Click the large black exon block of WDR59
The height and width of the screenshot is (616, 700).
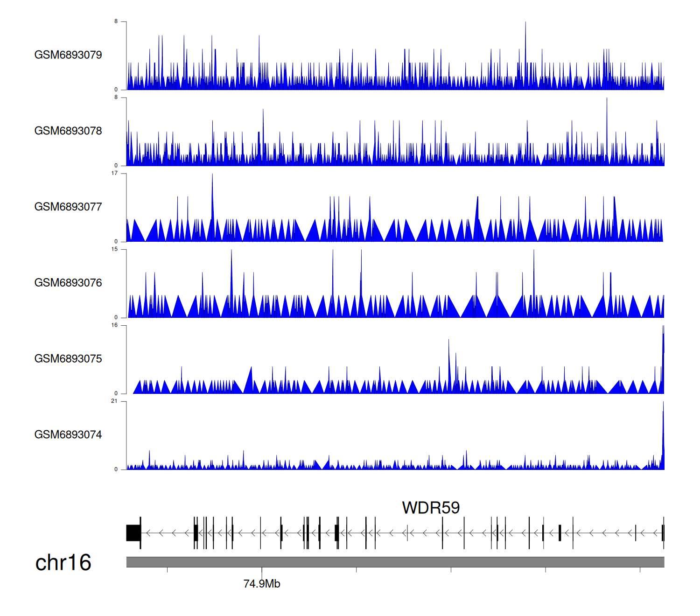point(133,533)
